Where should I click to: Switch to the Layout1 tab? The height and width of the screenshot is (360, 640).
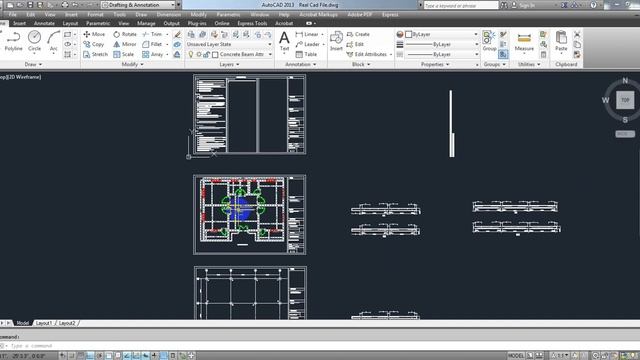pyautogui.click(x=44, y=323)
